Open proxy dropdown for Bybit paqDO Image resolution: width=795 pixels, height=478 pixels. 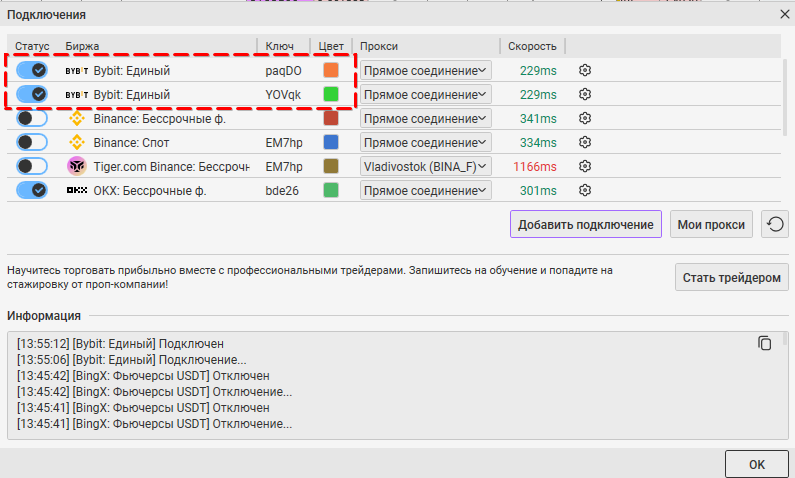click(425, 70)
